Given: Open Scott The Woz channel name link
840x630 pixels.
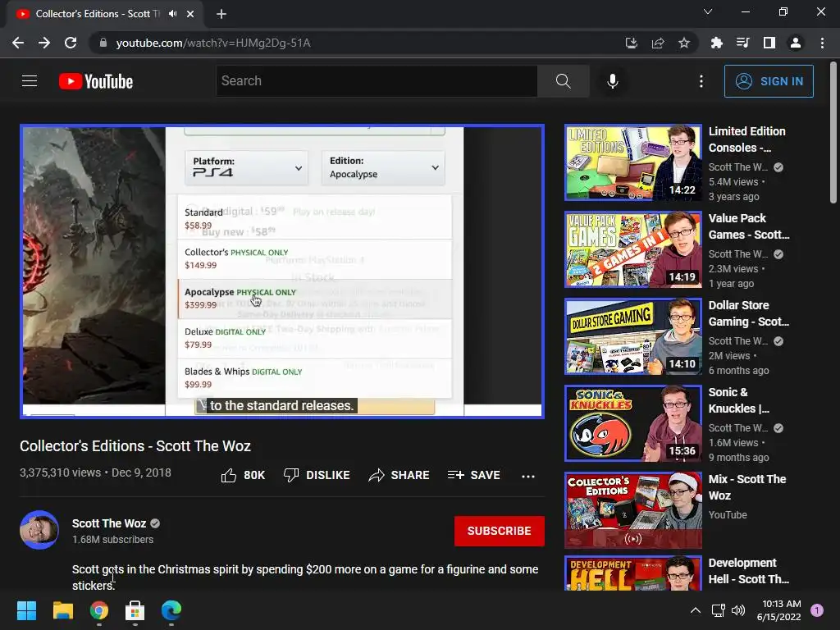Looking at the screenshot, I should tap(109, 523).
